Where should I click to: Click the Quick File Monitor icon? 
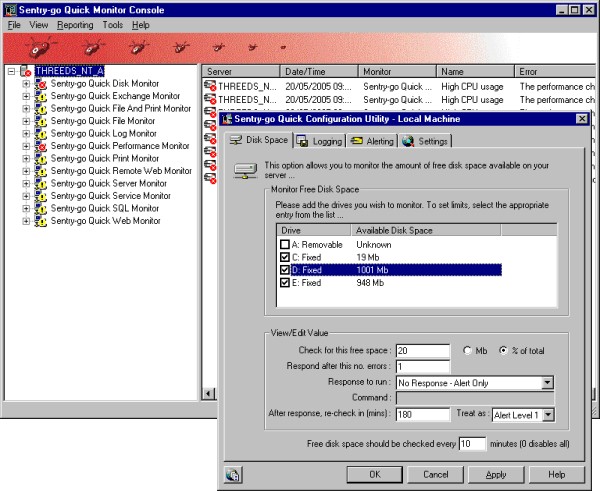coord(40,121)
